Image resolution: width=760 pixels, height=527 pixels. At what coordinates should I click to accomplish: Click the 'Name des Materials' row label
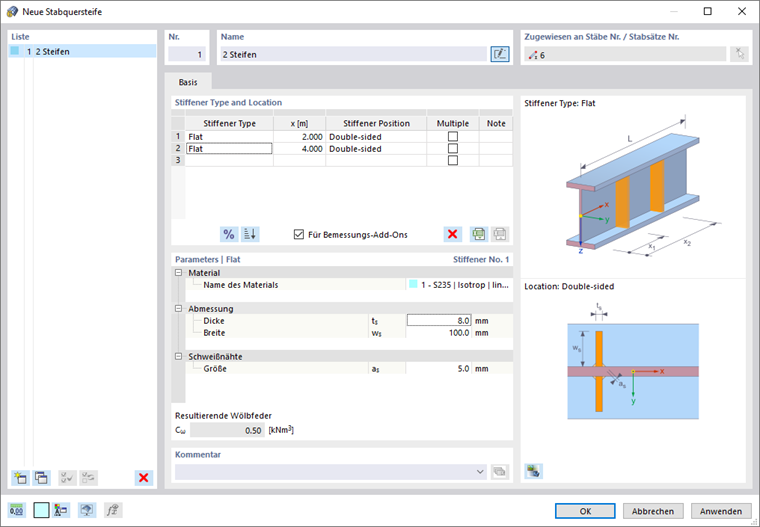point(240,285)
